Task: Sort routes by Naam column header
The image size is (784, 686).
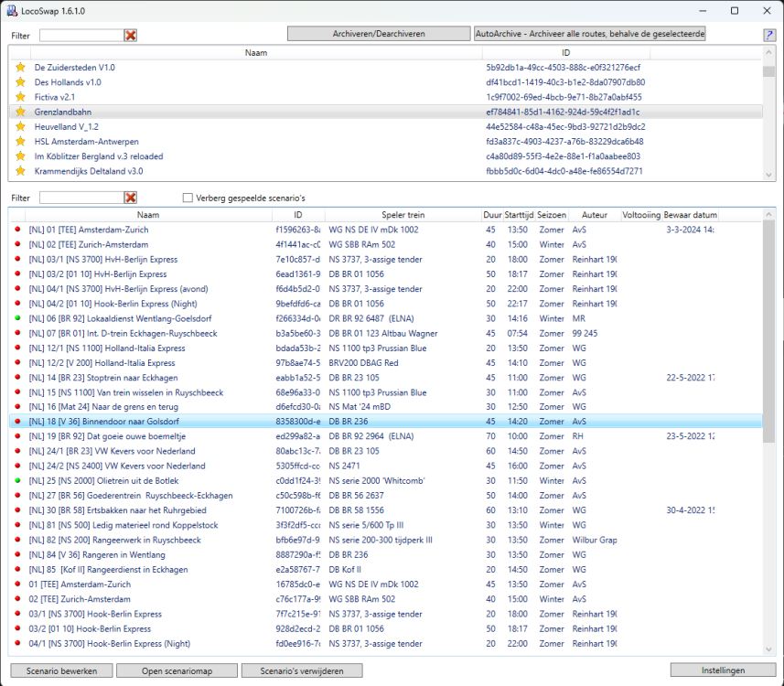Action: 256,53
